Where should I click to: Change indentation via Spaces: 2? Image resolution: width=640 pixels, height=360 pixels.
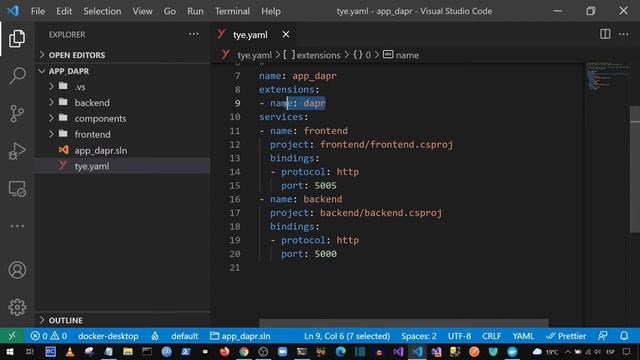click(419, 336)
